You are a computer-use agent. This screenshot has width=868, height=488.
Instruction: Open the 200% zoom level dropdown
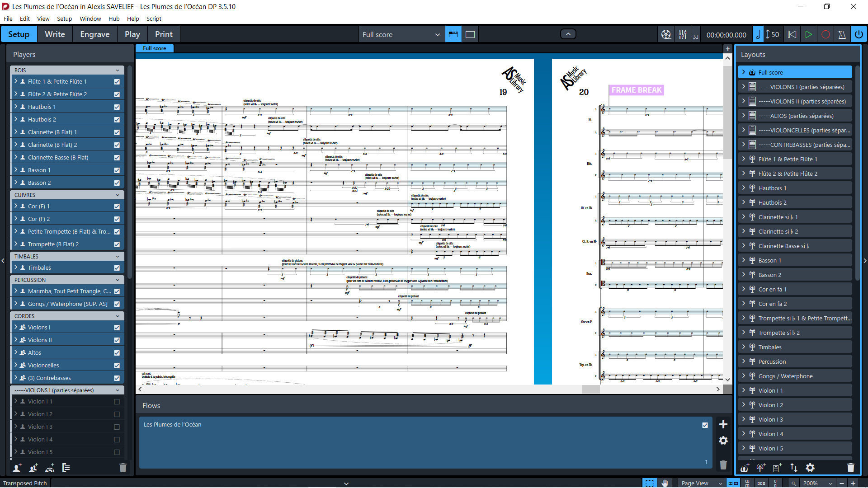point(818,483)
